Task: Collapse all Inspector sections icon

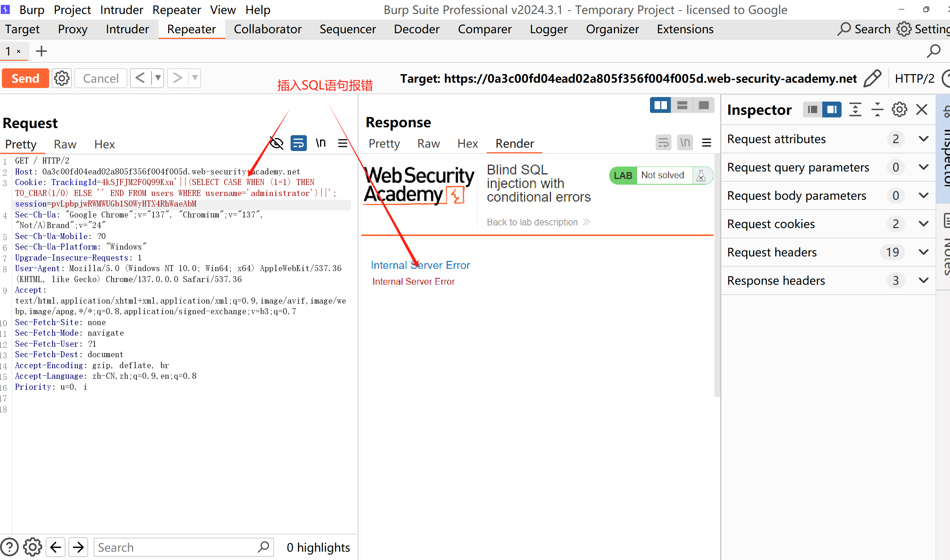Action: (x=877, y=110)
